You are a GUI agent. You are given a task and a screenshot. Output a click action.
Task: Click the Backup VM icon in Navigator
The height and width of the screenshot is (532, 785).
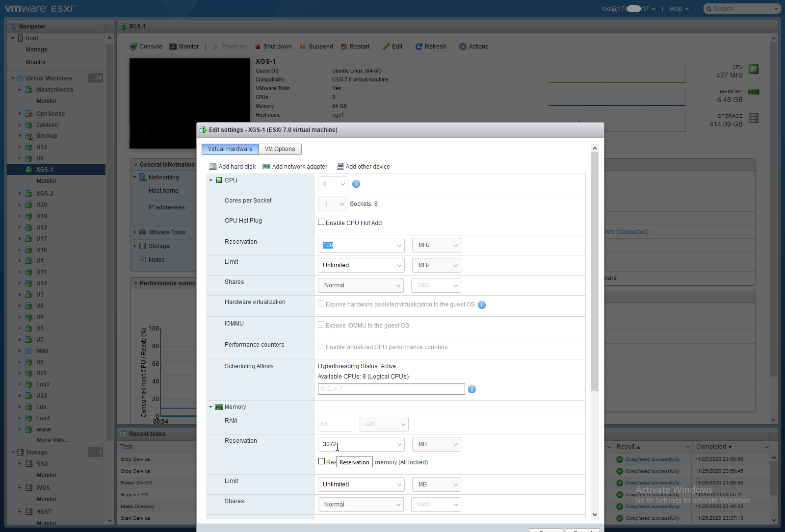29,136
